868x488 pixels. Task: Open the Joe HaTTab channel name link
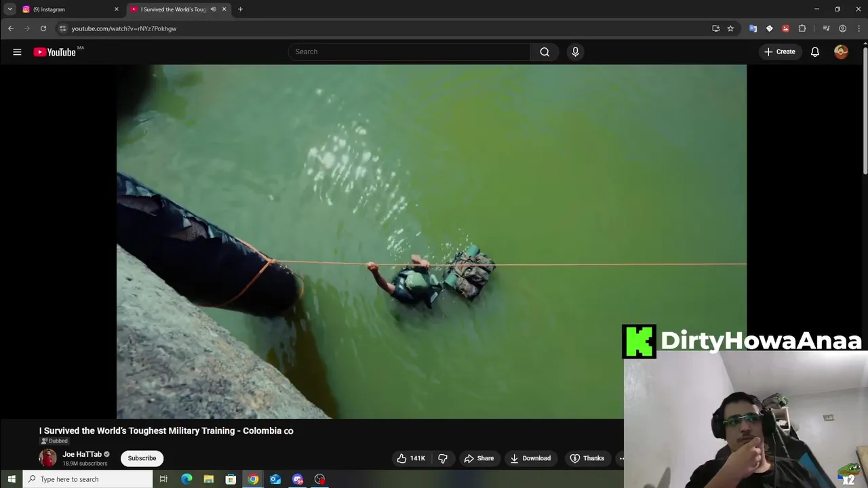82,454
